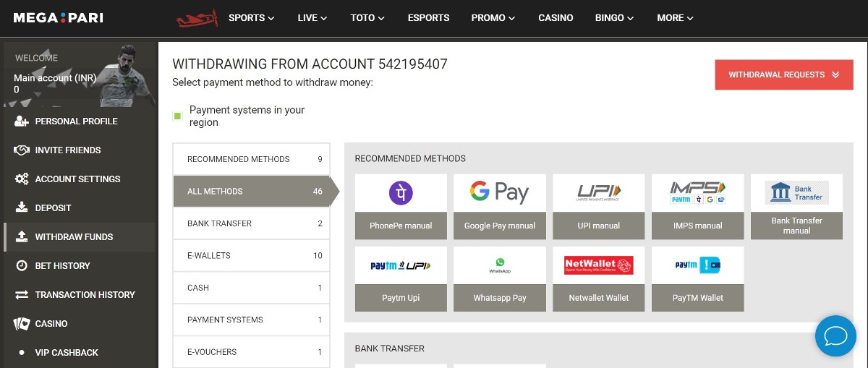Click the Google Pay manual label

pos(500,226)
